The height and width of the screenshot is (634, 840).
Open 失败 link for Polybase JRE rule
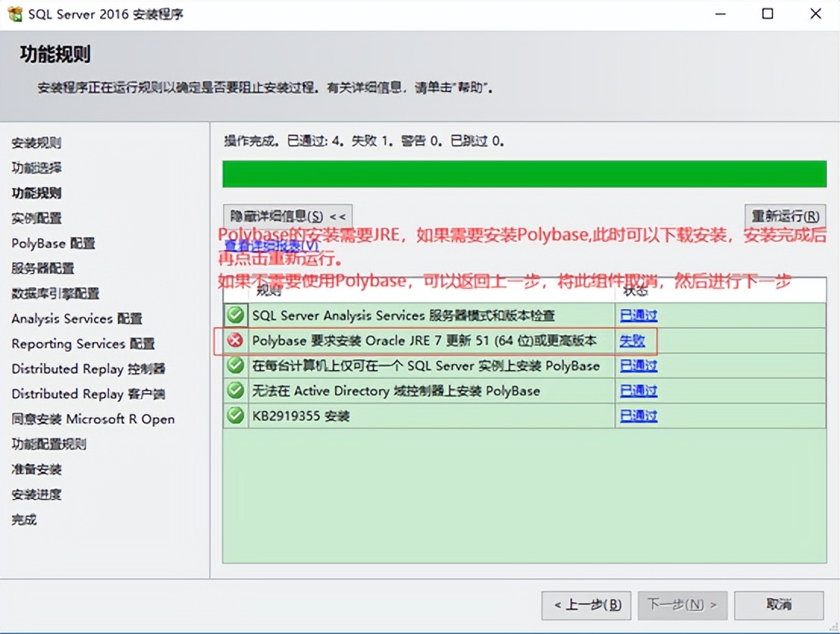(632, 341)
